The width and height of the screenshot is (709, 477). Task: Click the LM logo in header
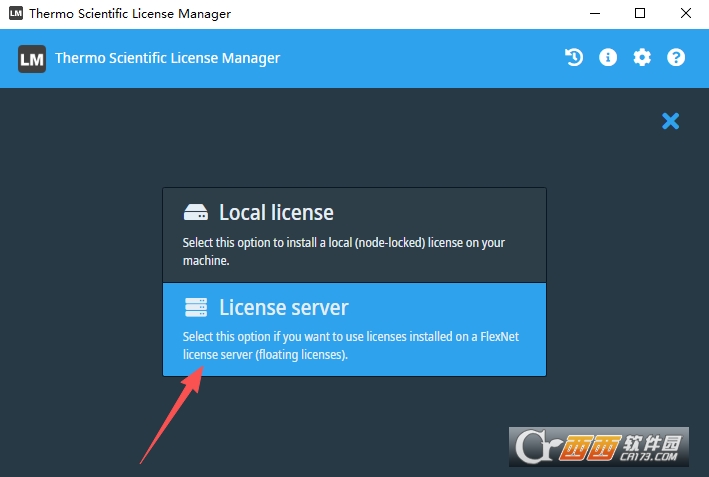(32, 59)
